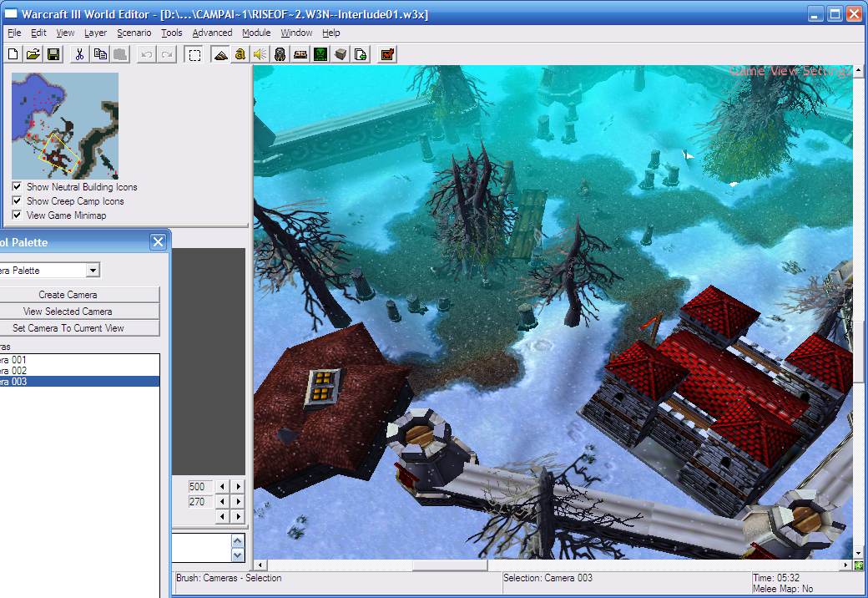Open the Object Manager grey cube icon
Viewport: 868px width, 598px height.
(341, 54)
